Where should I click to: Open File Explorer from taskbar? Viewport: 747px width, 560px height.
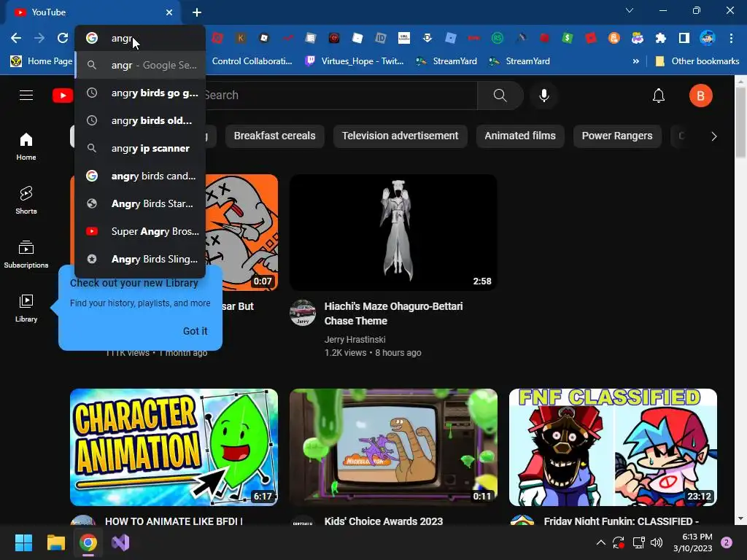[x=55, y=542]
